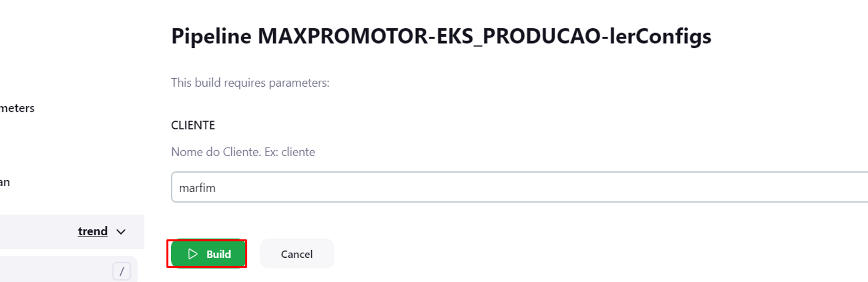Focus the filter box beside the slash
The height and width of the screenshot is (282, 868).
[x=53, y=271]
